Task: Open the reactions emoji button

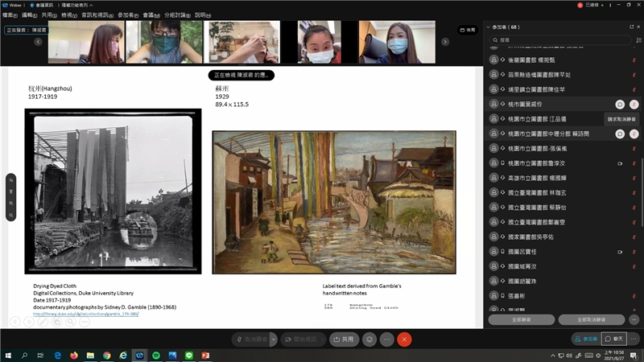Action: (369, 339)
